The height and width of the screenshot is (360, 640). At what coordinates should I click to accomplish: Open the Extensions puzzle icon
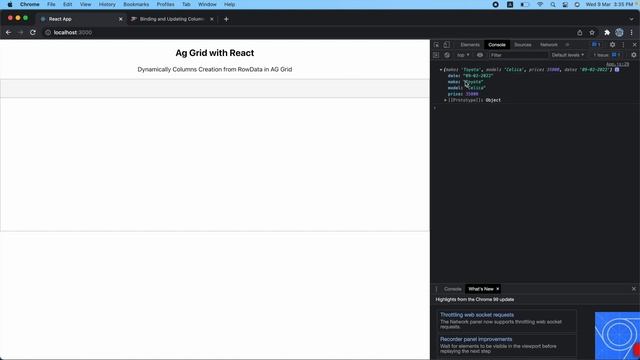[607, 32]
